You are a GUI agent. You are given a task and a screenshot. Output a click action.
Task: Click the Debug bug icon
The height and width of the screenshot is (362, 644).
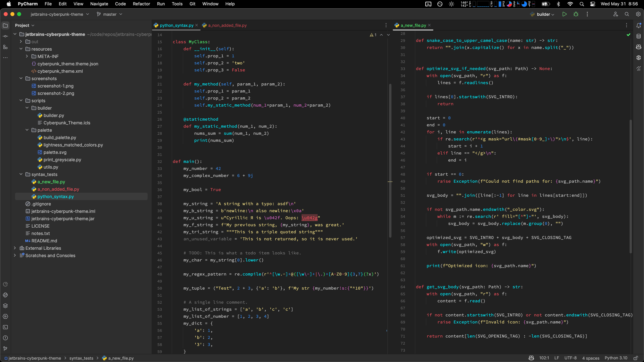click(x=576, y=14)
